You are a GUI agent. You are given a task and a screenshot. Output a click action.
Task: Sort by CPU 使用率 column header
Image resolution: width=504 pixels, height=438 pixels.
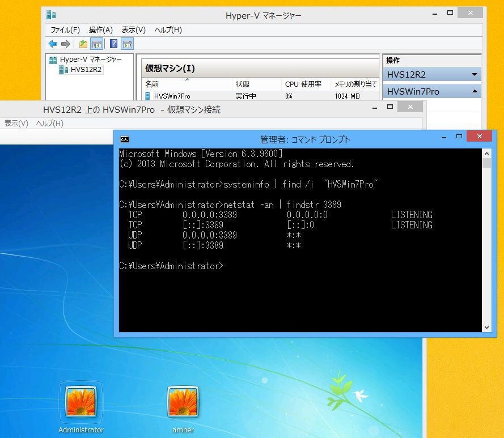coord(306,84)
